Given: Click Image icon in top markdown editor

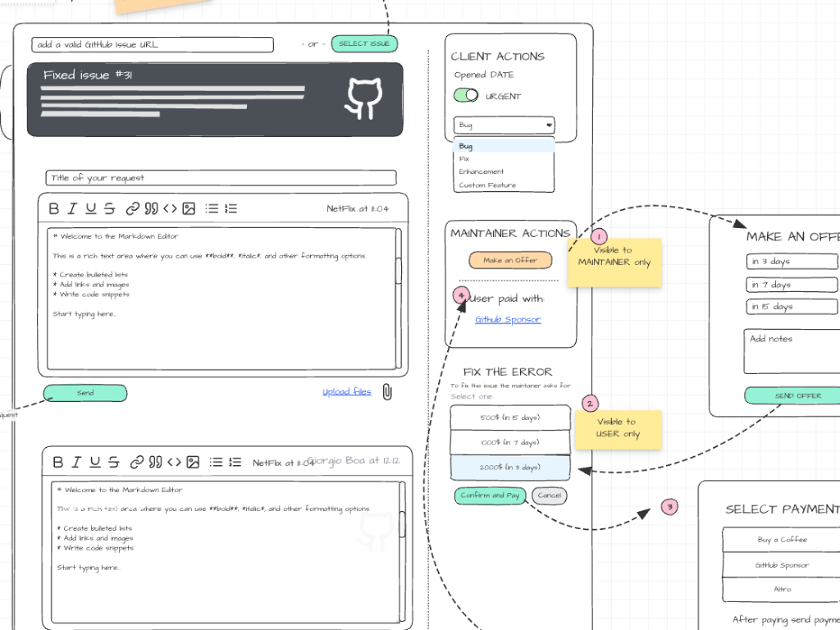Looking at the screenshot, I should pyautogui.click(x=189, y=208).
